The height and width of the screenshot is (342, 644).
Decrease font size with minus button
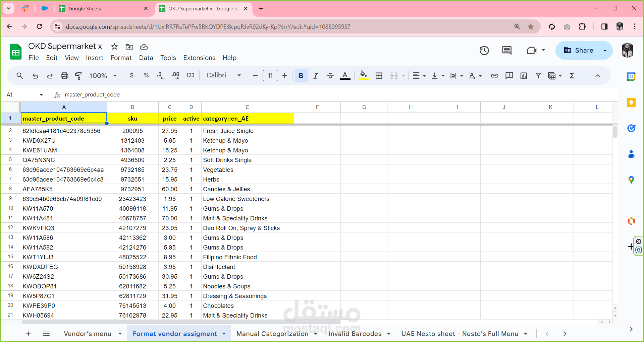[255, 76]
